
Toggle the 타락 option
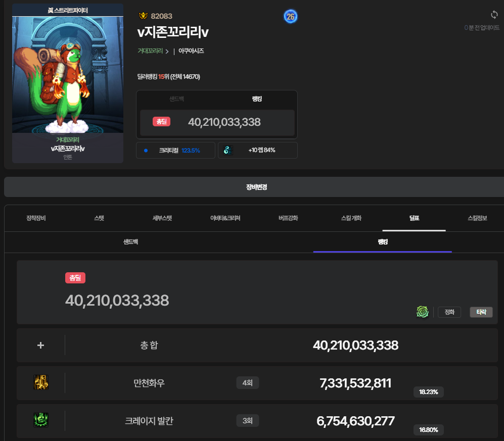[x=481, y=312]
